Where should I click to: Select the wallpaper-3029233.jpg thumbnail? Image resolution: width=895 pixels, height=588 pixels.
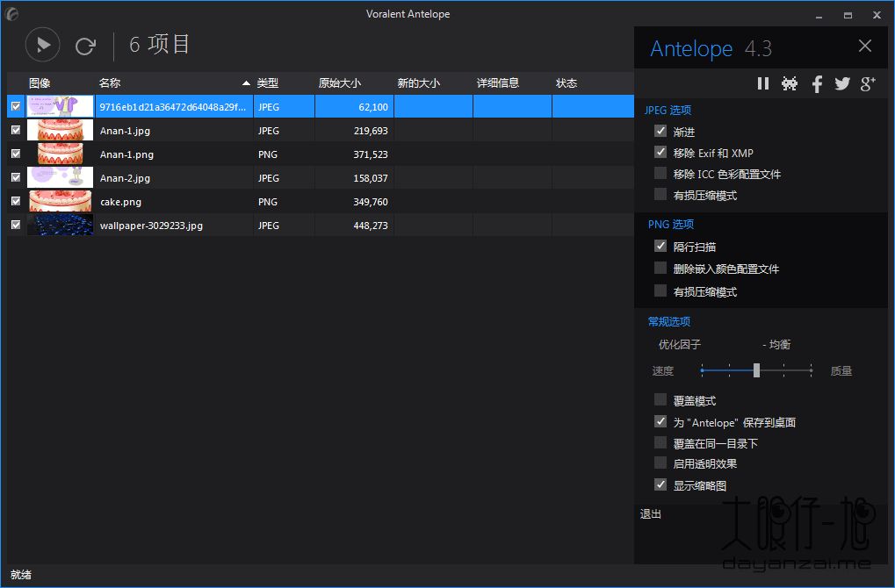[x=60, y=225]
